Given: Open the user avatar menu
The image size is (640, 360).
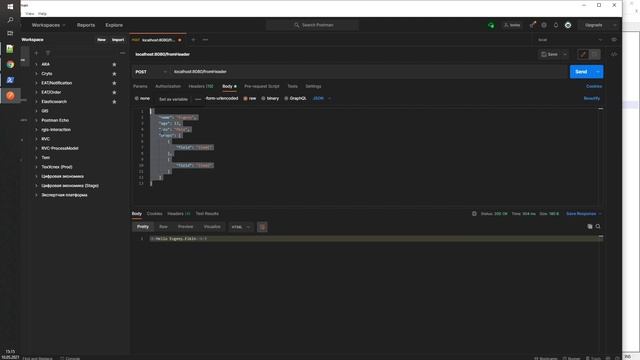Looking at the screenshot, I should pos(568,25).
